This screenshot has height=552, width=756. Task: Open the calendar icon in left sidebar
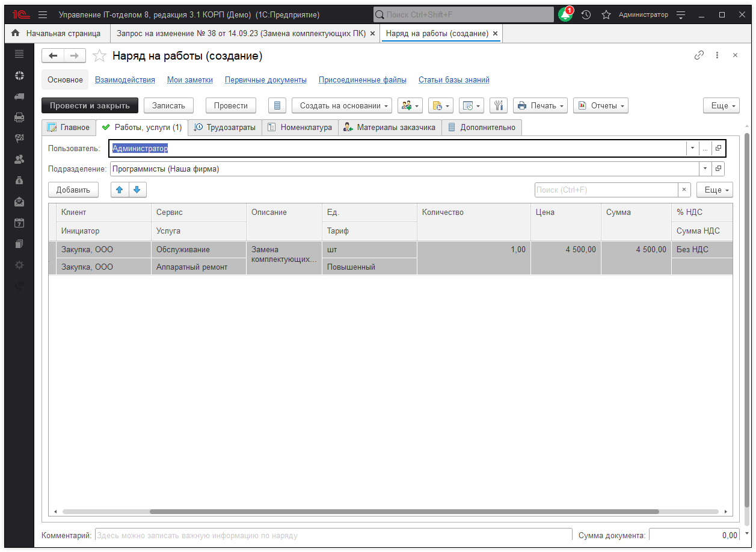(x=19, y=223)
